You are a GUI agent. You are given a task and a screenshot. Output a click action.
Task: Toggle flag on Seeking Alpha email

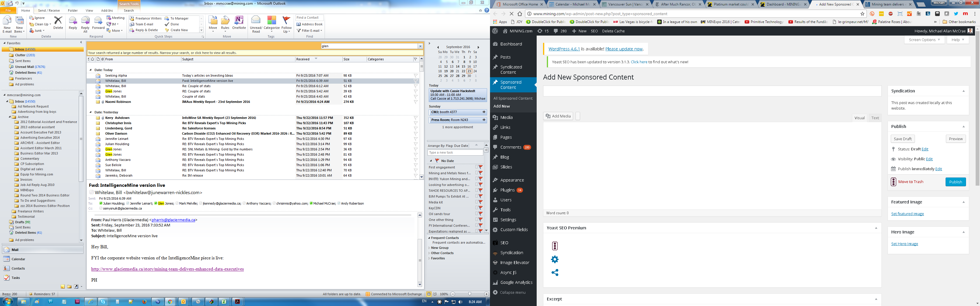click(x=415, y=76)
